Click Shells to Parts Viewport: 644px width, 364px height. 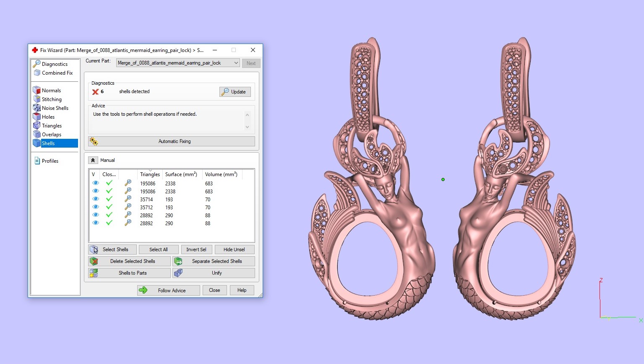(130, 273)
